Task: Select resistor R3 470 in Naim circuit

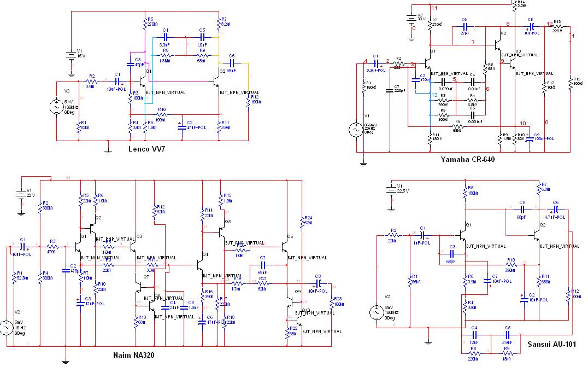Action: (53, 247)
